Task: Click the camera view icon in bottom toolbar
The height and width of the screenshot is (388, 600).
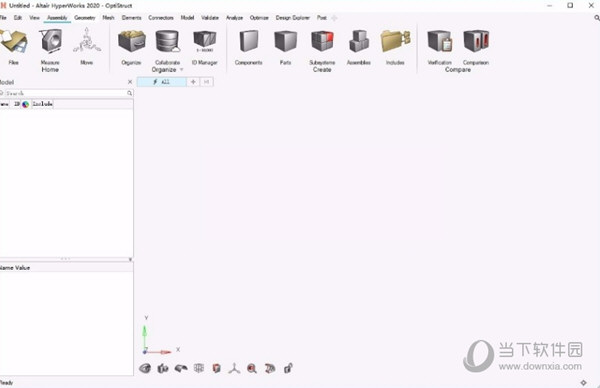Action: [163, 368]
